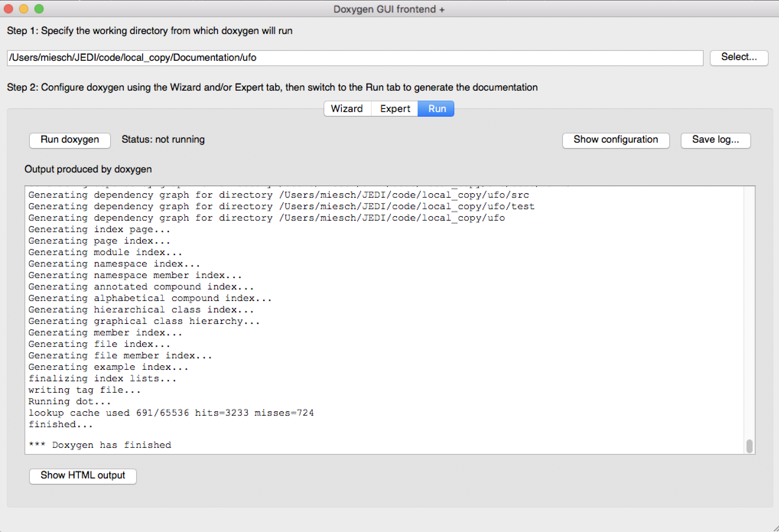Click the "Generating namespace member index..." line
Image resolution: width=779 pixels, height=532 pixels.
coord(135,275)
